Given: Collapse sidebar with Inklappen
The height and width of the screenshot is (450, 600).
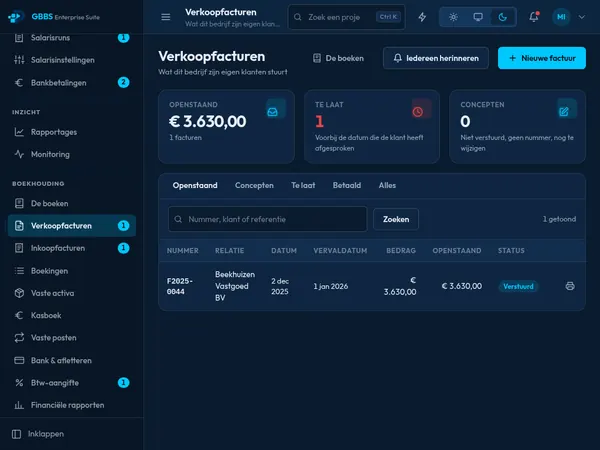Looking at the screenshot, I should [38, 434].
